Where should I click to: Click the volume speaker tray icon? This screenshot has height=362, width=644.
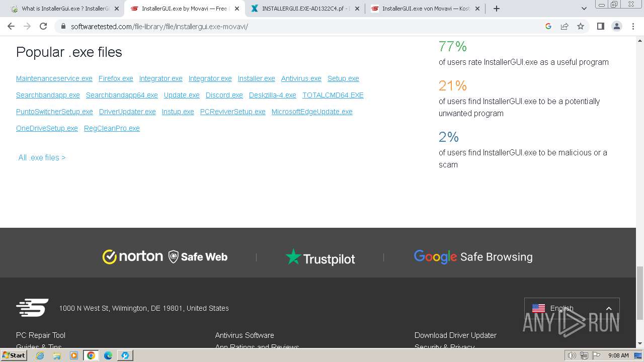[572, 355]
